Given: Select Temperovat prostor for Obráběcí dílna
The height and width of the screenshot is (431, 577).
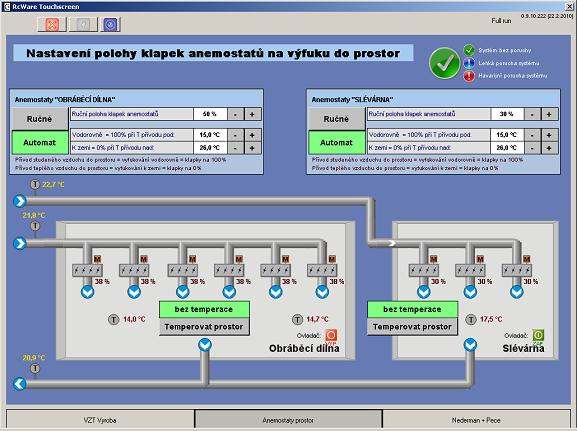Looking at the screenshot, I should coord(204,327).
